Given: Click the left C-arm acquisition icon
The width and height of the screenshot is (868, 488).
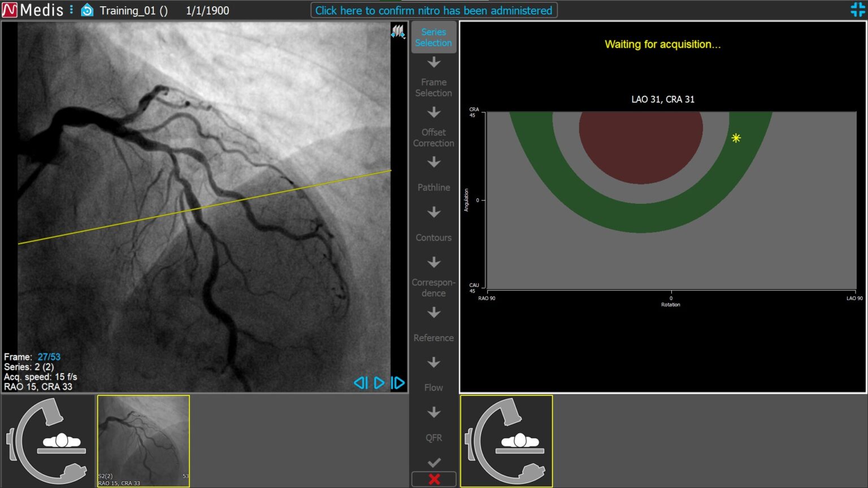Looking at the screenshot, I should coord(48,441).
